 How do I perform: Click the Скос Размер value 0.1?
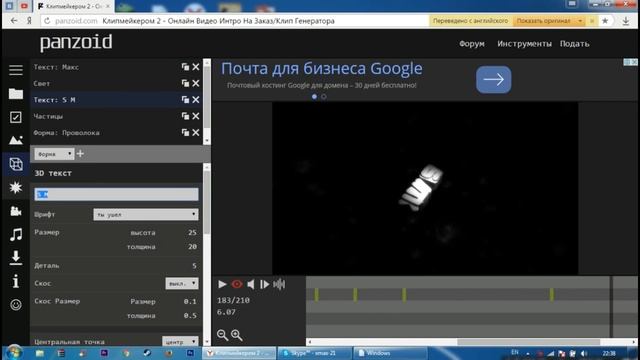pos(190,301)
